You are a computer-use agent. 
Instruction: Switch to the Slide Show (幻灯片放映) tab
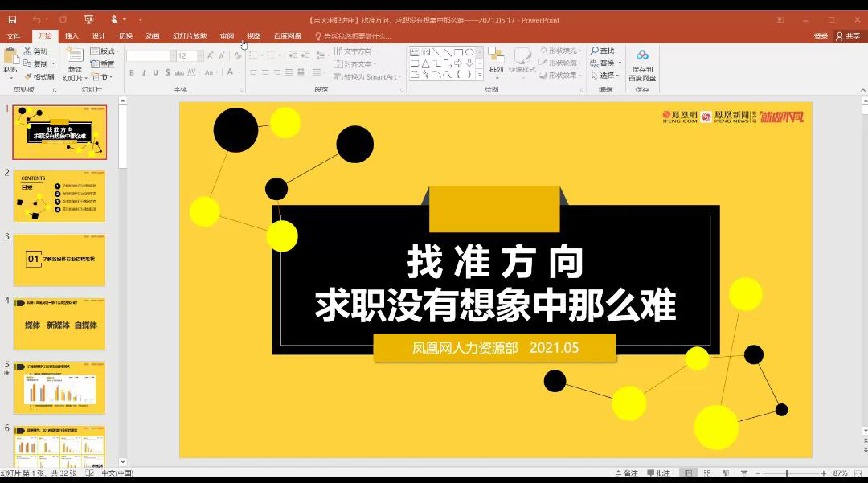coord(190,36)
